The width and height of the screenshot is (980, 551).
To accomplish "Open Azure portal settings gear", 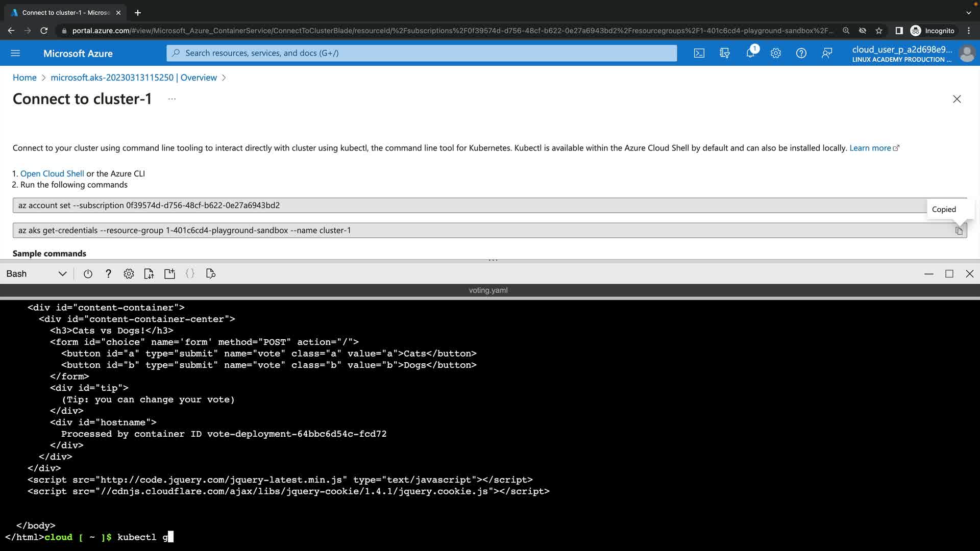I will (775, 53).
